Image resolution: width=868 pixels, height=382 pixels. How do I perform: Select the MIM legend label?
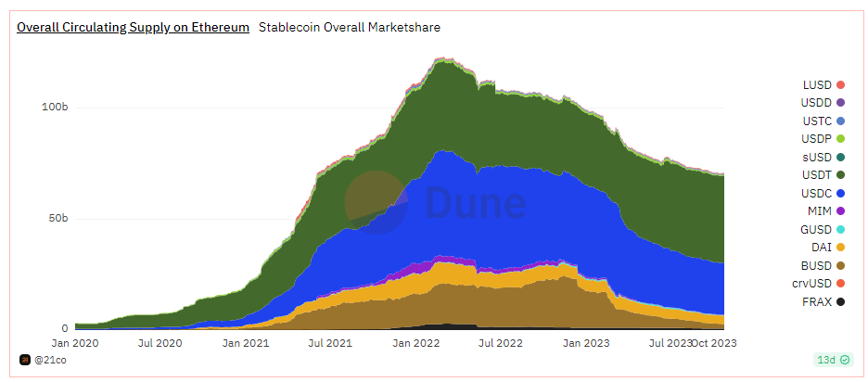822,211
